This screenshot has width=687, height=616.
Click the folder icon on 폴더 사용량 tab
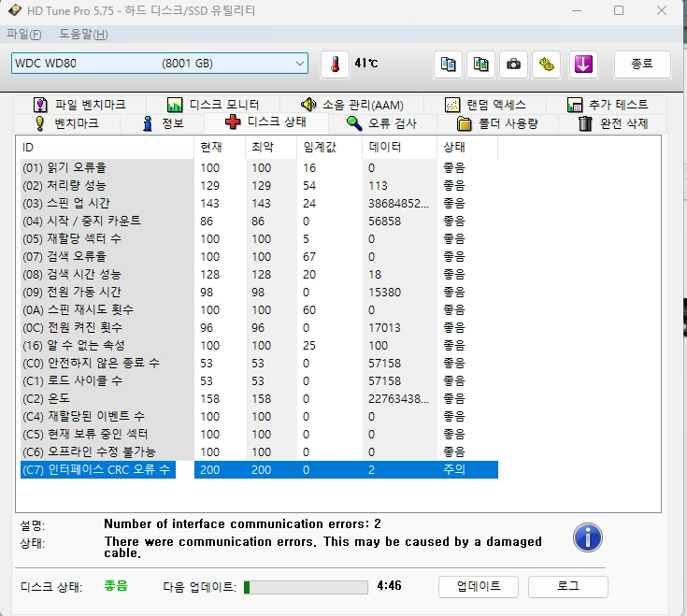pos(464,124)
